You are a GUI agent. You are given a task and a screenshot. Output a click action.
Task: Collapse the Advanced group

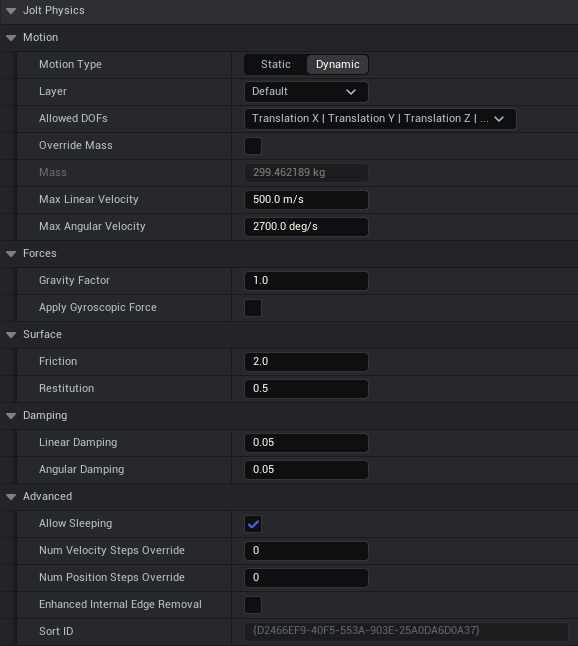click(11, 497)
